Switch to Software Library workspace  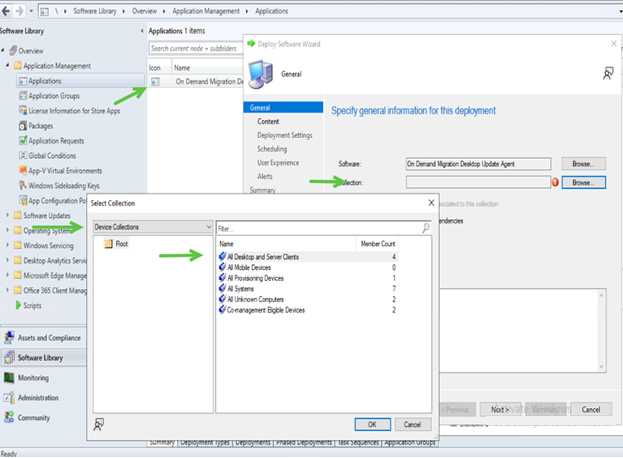43,358
